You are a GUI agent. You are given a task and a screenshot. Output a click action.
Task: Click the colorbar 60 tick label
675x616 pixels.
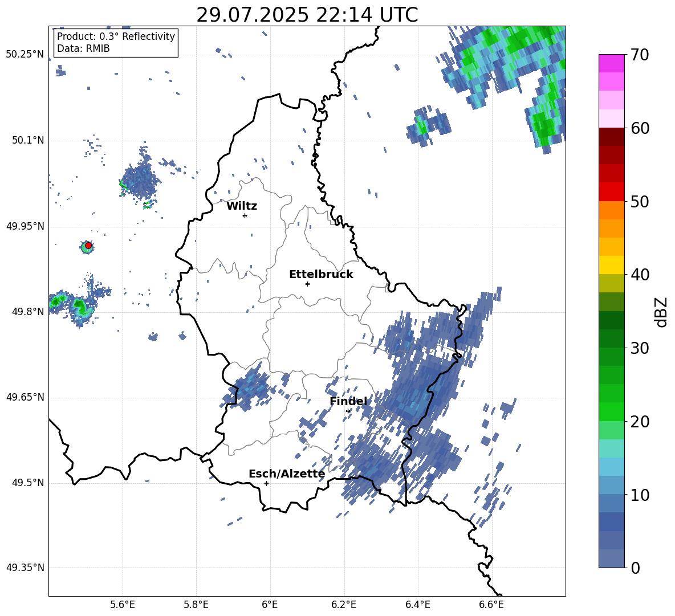click(640, 128)
